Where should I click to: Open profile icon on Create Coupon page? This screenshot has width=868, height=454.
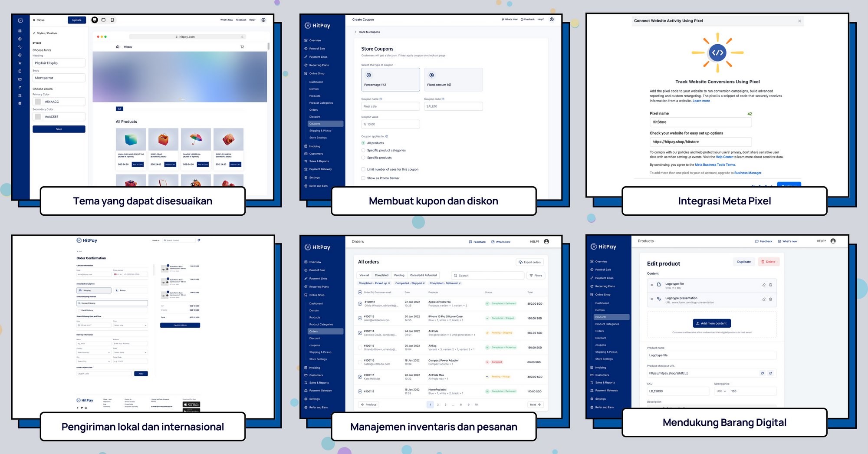pos(552,20)
